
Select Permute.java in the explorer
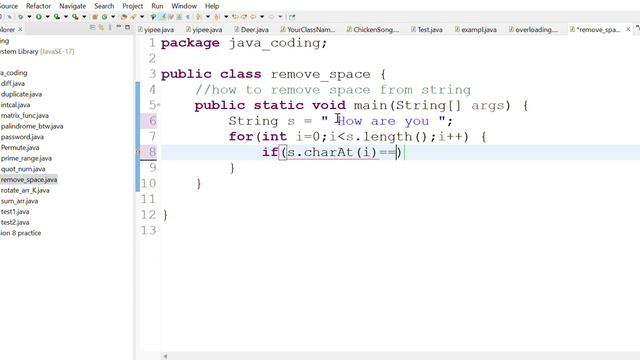20,147
